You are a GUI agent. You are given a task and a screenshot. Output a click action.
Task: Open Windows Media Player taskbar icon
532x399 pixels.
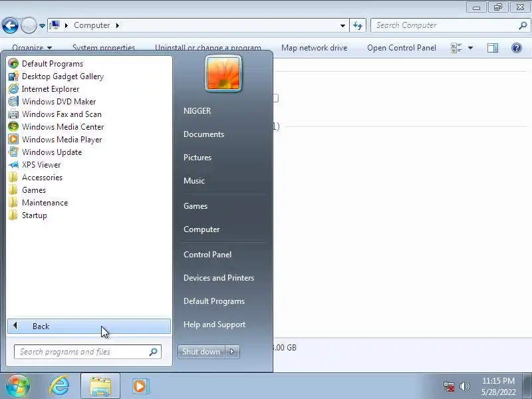tap(140, 386)
